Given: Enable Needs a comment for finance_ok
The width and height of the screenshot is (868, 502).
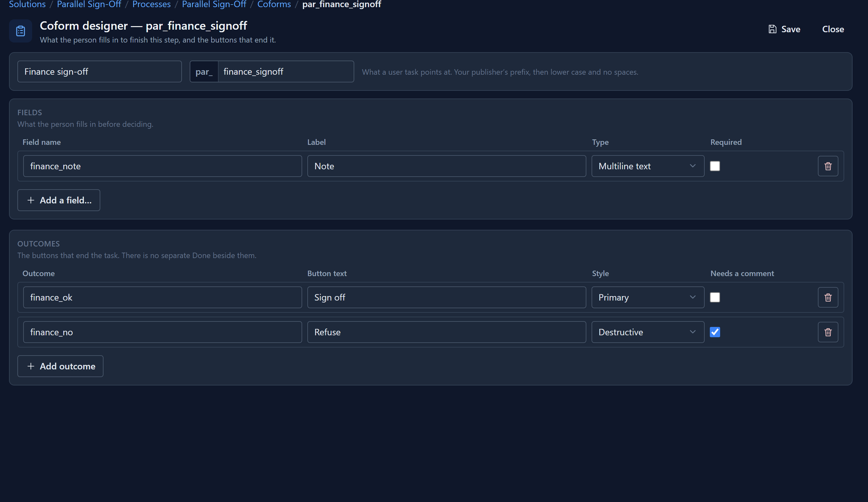Looking at the screenshot, I should pos(715,298).
